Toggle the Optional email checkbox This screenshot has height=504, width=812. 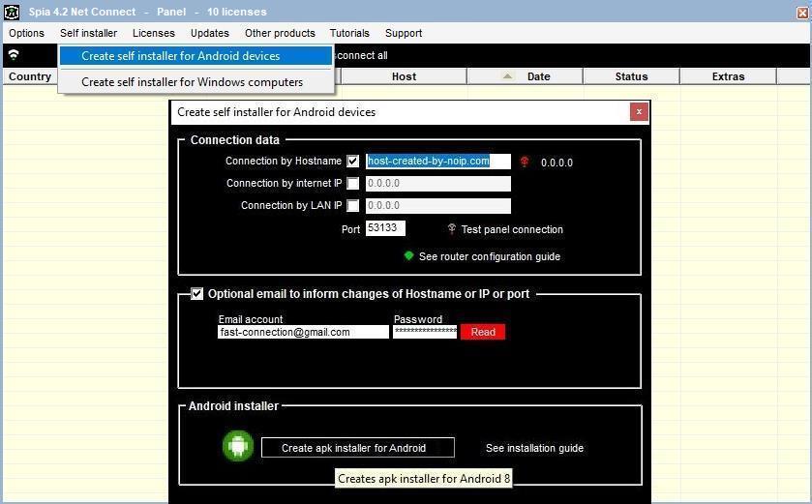(196, 294)
